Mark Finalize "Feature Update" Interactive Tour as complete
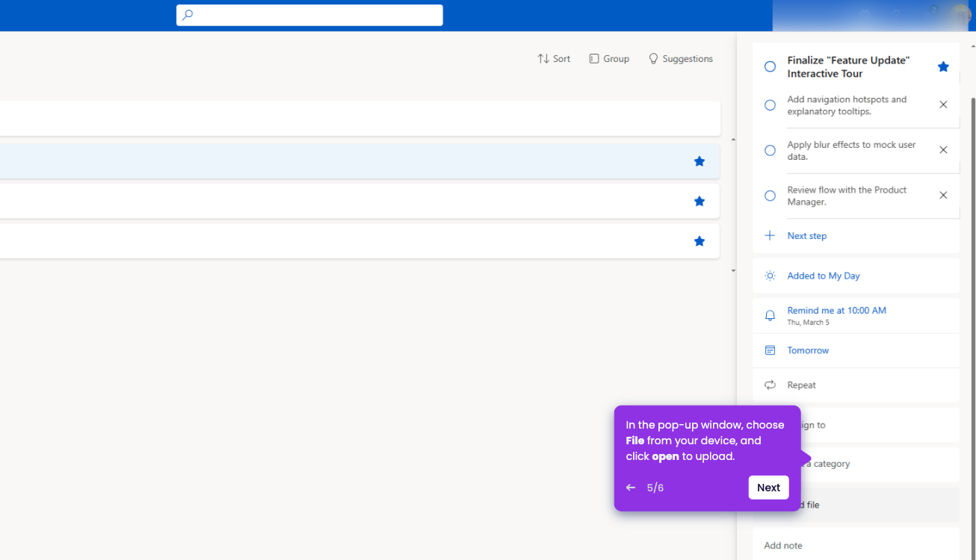The height and width of the screenshot is (560, 976). tap(770, 67)
